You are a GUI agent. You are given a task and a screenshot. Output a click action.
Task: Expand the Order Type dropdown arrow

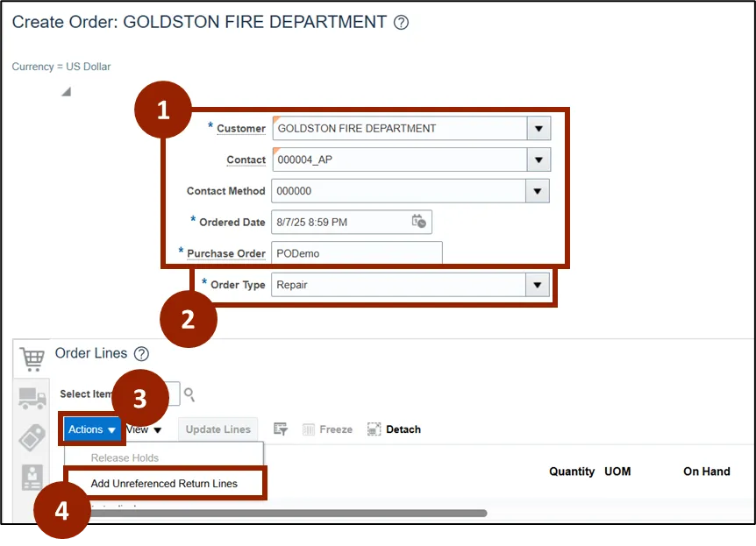point(537,285)
